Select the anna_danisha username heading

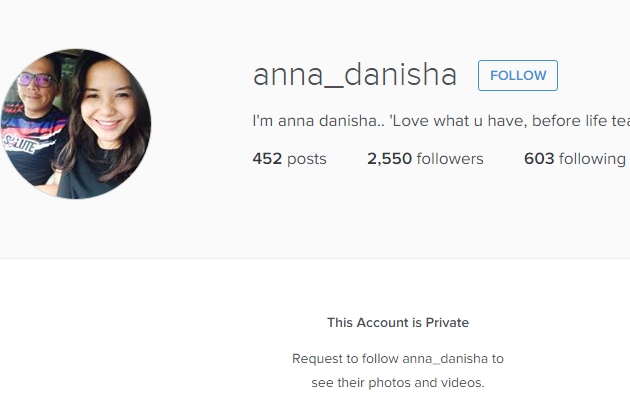tap(355, 75)
